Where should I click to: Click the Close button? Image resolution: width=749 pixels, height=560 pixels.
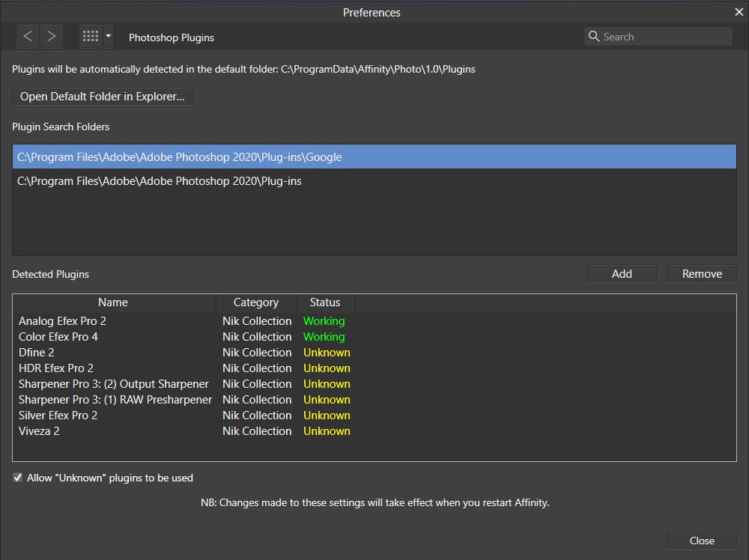click(x=702, y=541)
